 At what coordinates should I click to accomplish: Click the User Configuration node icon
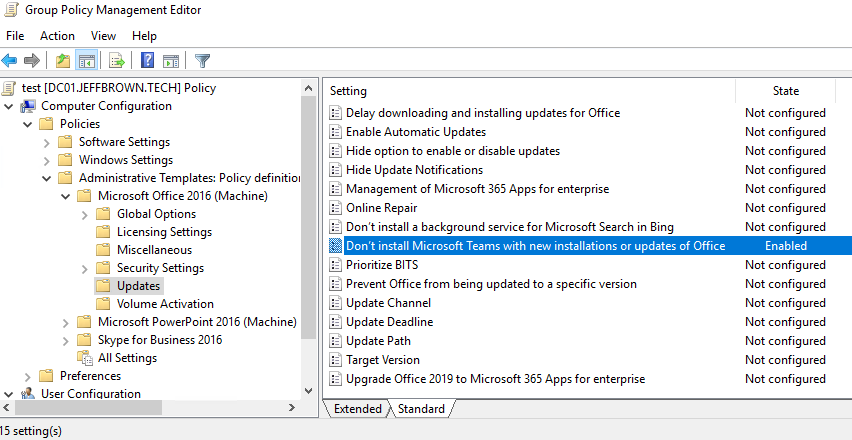(28, 393)
